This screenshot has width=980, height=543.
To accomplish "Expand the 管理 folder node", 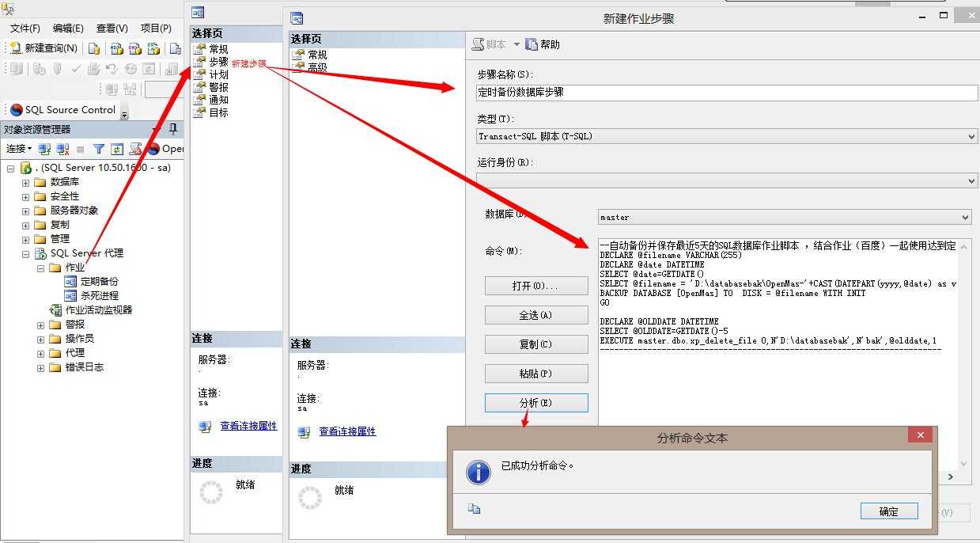I will tap(25, 239).
